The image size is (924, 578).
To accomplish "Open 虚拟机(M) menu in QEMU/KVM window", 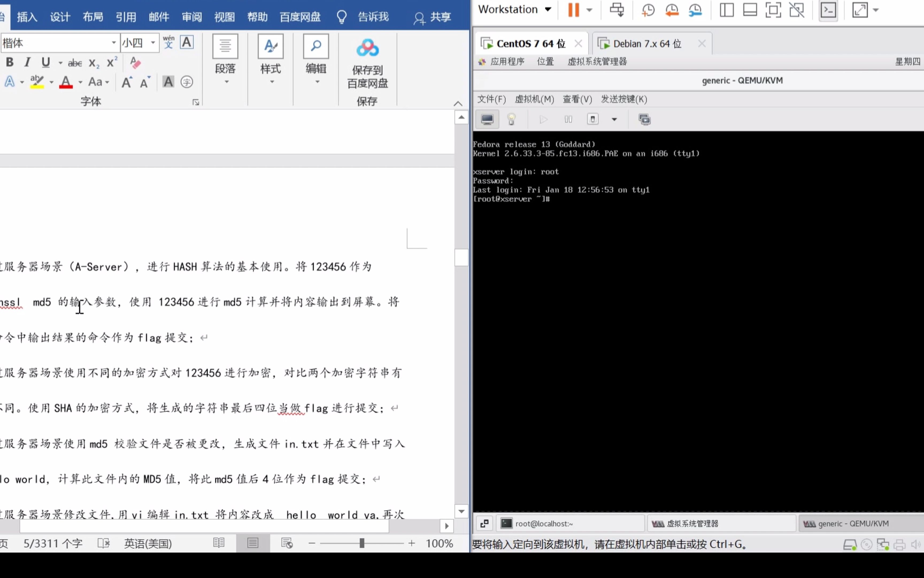I will click(x=534, y=99).
